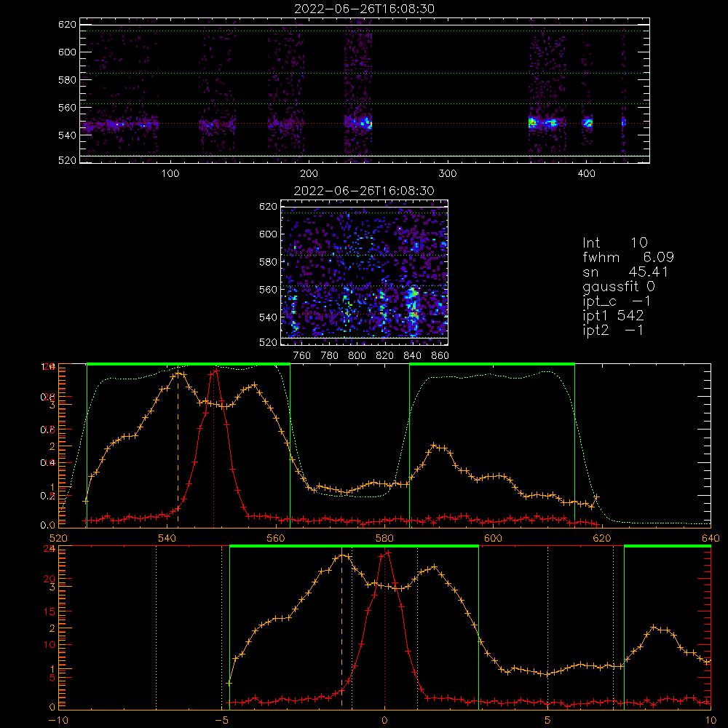Click the red curve peak in third plot
This screenshot has height=728, width=728.
coord(216,370)
